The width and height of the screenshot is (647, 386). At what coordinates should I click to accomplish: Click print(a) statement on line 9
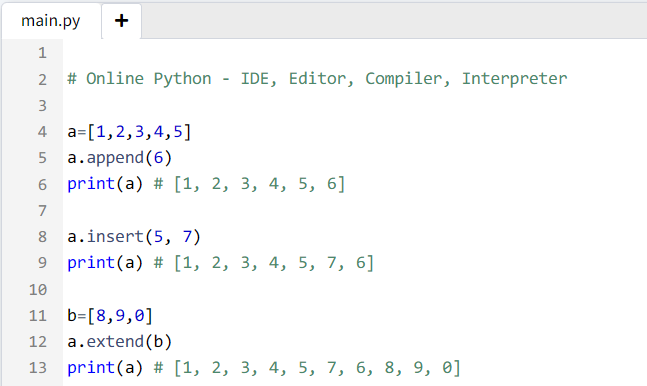[105, 263]
